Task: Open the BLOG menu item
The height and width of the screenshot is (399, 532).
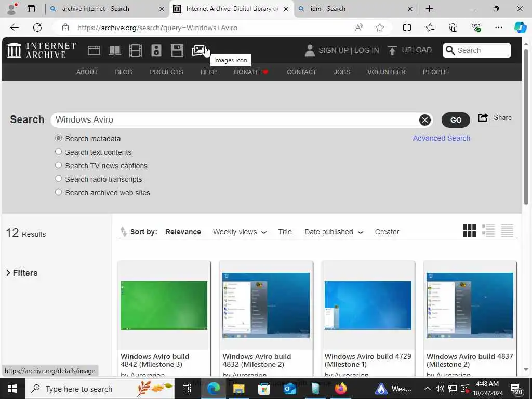Action: 124,72
